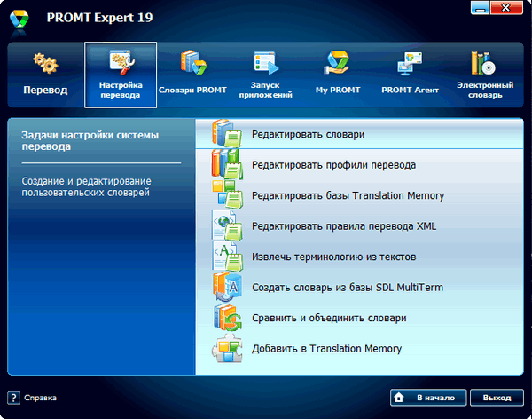Click the Выход button
Viewport: 532px width, 419px height.
(x=497, y=398)
